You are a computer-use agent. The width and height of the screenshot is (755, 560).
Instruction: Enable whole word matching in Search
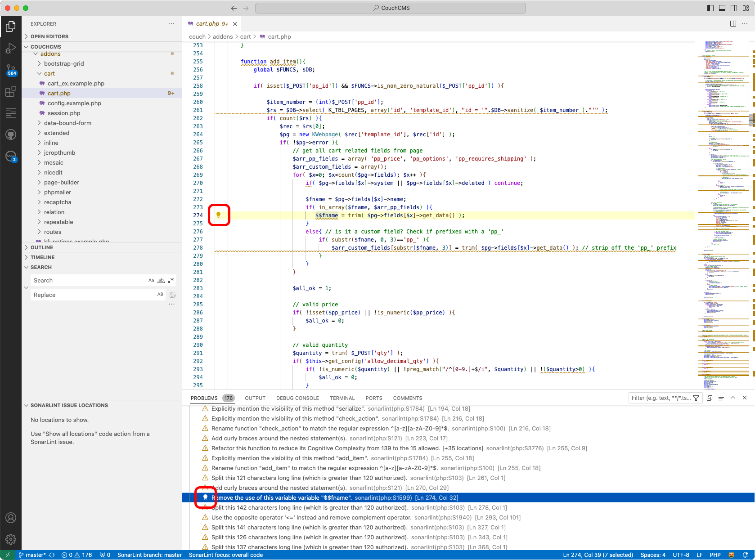click(161, 280)
